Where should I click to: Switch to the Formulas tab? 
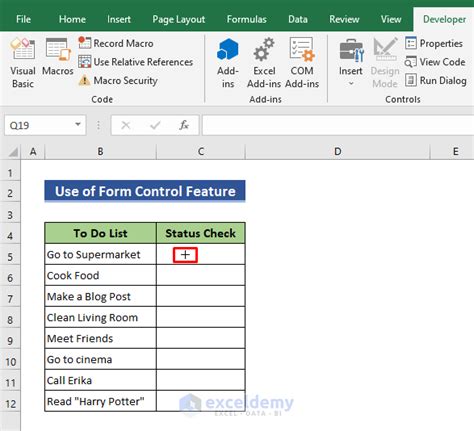[247, 19]
